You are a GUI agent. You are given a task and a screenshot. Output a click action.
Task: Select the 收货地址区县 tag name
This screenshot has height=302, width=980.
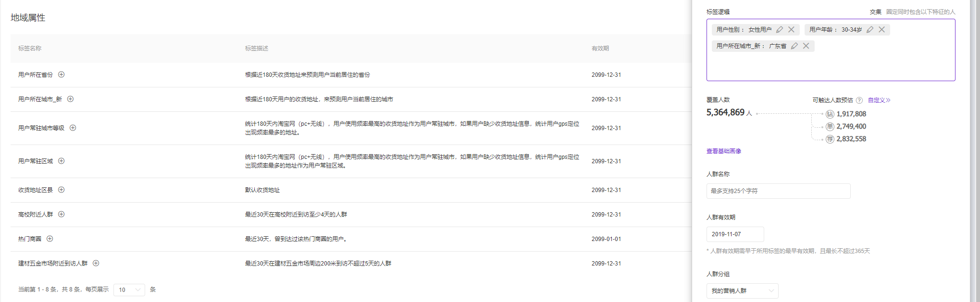[36, 190]
